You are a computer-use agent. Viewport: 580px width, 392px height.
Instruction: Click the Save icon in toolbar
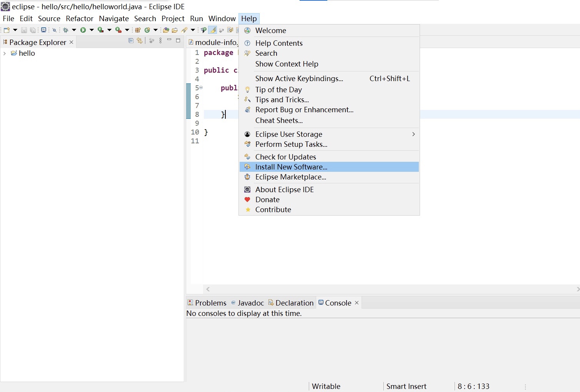[24, 30]
